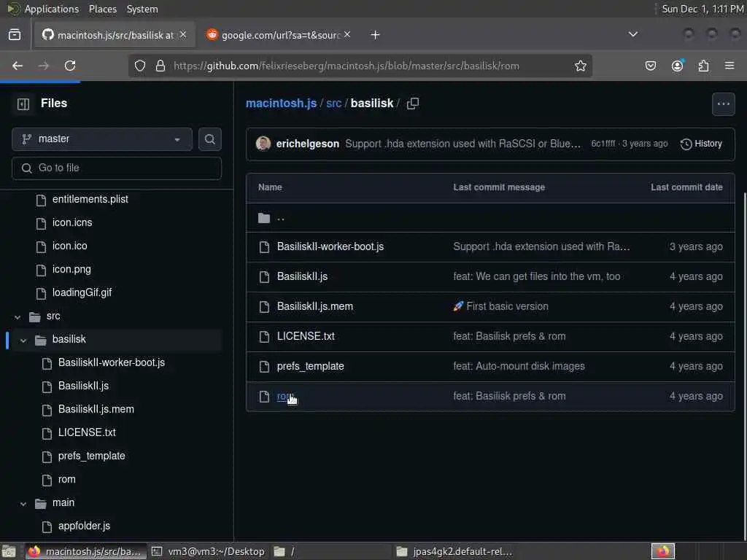This screenshot has height=560, width=747.
Task: Collapse the Files side panel icon
Action: [x=23, y=104]
